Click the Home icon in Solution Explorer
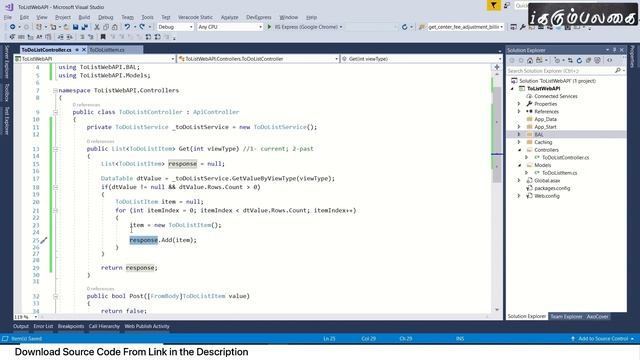Viewport: 640px width, 360px height. coord(530,60)
